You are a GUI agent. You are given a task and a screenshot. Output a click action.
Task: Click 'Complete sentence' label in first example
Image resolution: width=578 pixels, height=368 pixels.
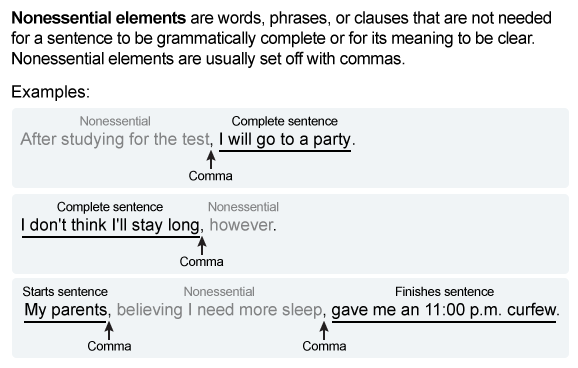(285, 121)
